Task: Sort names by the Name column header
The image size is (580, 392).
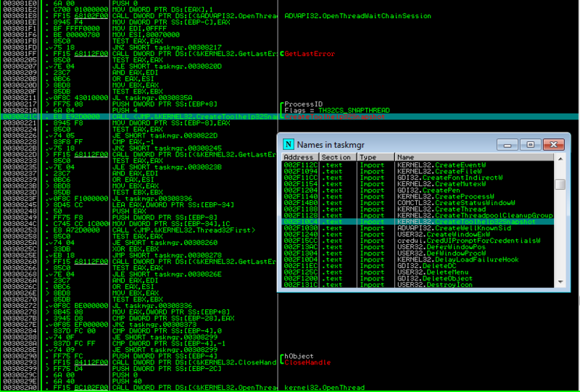Action: coord(474,157)
